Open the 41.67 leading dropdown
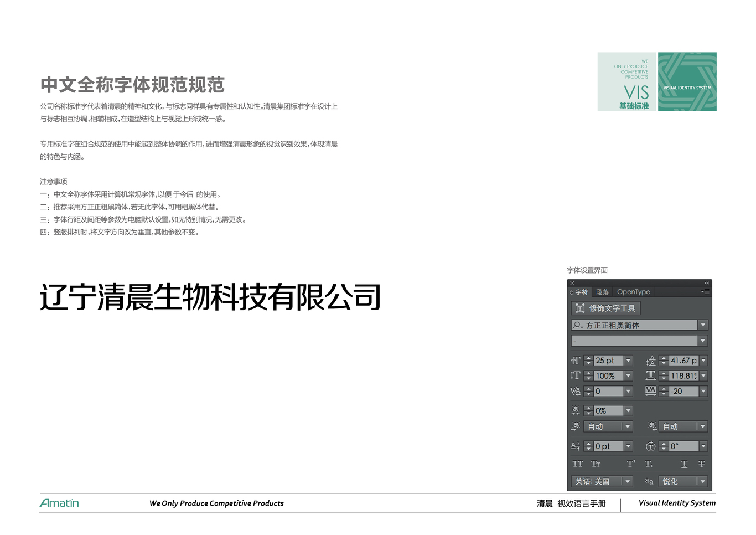The width and height of the screenshot is (756, 535). point(703,361)
